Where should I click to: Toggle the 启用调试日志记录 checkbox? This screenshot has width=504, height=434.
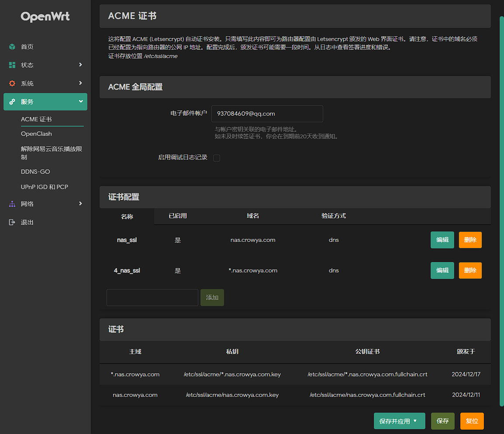217,158
